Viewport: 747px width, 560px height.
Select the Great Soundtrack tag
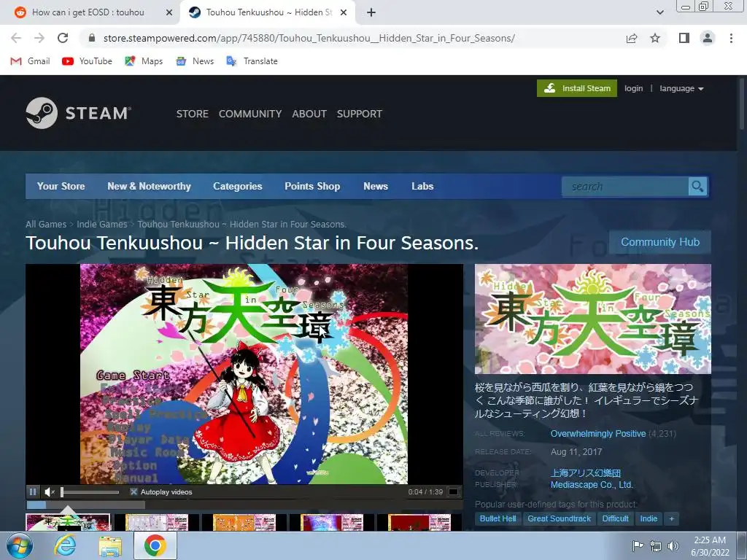[560, 518]
